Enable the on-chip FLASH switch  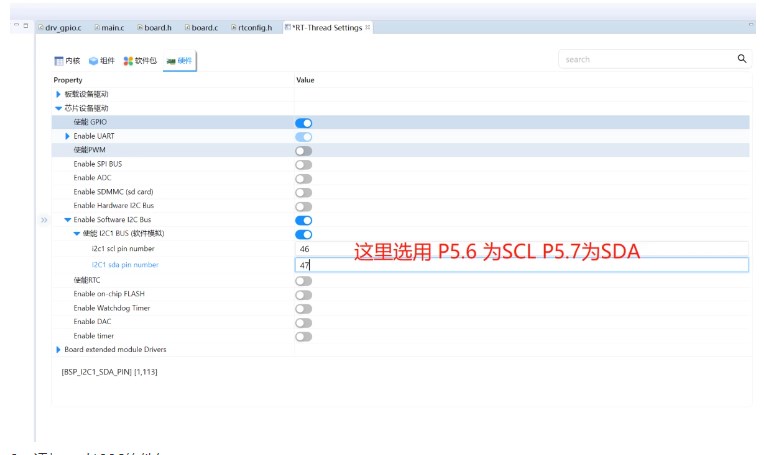[x=304, y=295]
